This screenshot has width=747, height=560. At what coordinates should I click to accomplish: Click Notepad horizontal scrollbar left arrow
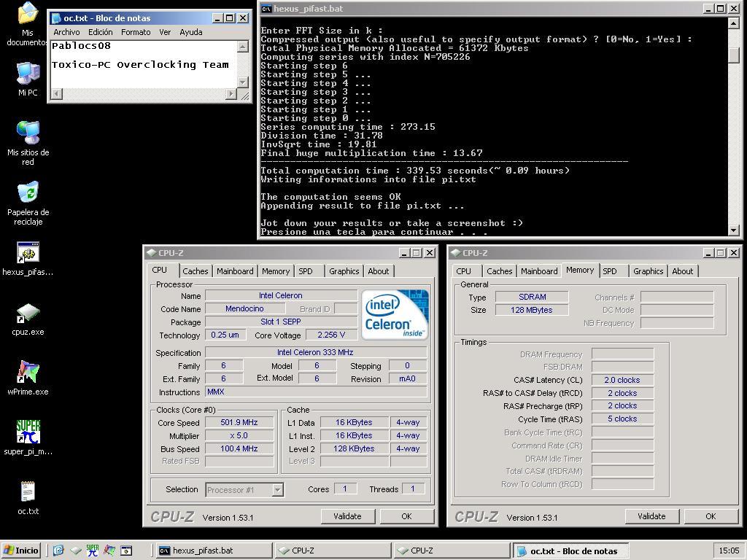(x=57, y=93)
